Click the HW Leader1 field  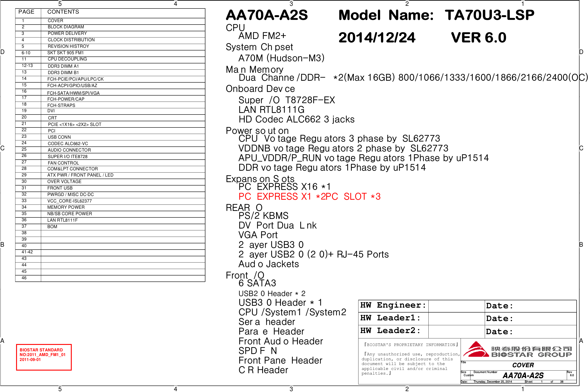click(456, 319)
